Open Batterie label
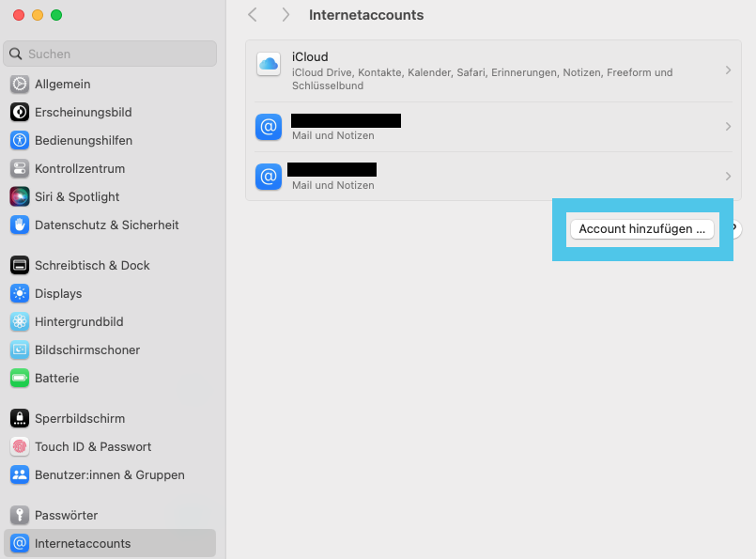Image resolution: width=756 pixels, height=559 pixels. [x=57, y=378]
